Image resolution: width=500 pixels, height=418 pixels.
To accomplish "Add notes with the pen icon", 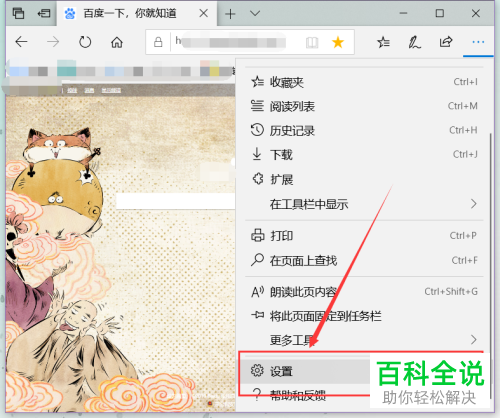I will click(x=415, y=42).
